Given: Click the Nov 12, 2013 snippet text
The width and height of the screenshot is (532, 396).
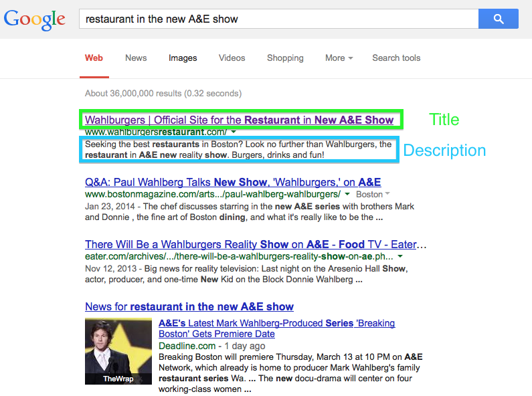Looking at the screenshot, I should click(x=246, y=274).
